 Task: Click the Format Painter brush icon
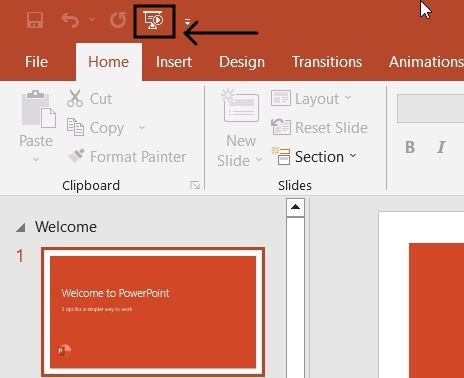click(x=76, y=156)
